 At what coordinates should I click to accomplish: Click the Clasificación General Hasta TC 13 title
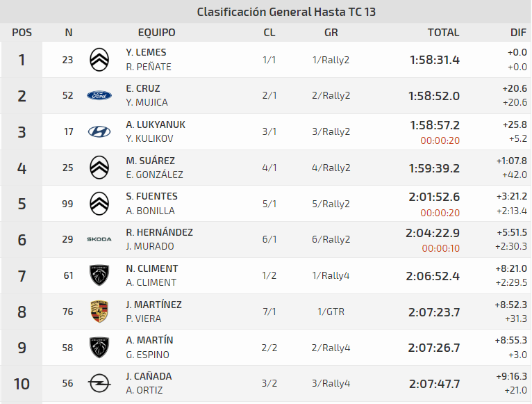point(286,12)
